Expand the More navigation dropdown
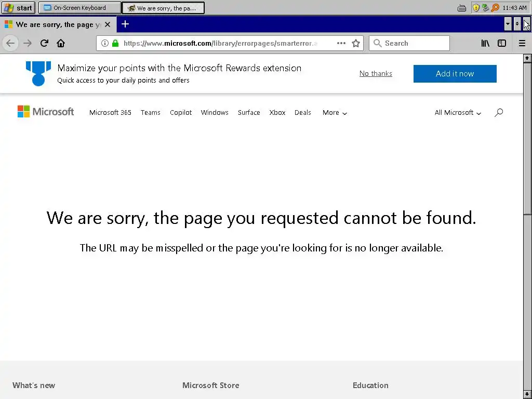 coord(335,113)
